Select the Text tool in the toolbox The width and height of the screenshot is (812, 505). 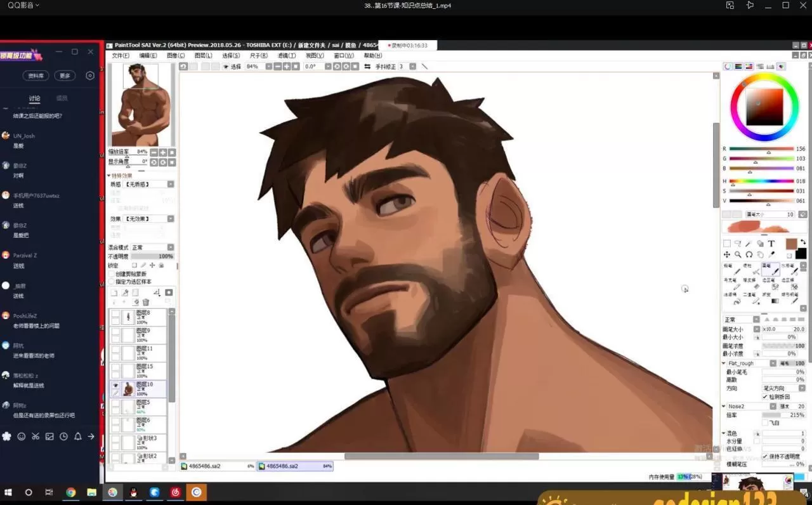click(771, 244)
